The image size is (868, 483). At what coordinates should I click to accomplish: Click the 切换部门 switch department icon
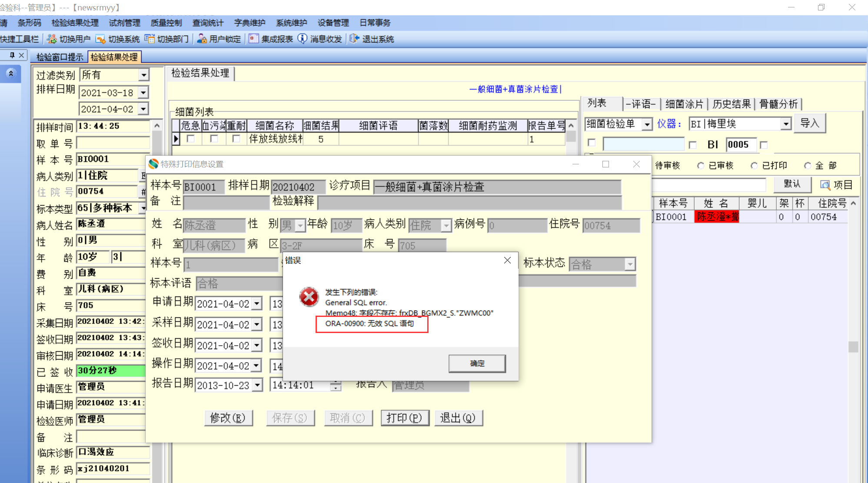point(149,39)
